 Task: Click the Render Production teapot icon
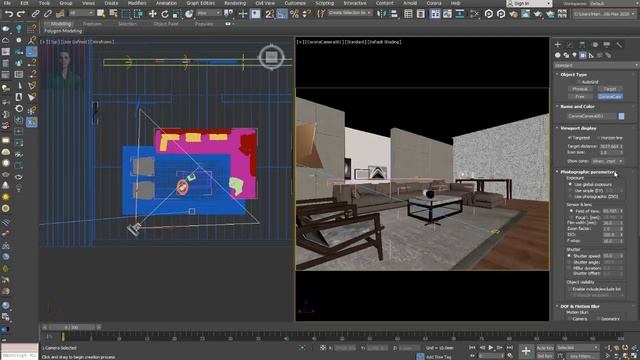click(538, 14)
